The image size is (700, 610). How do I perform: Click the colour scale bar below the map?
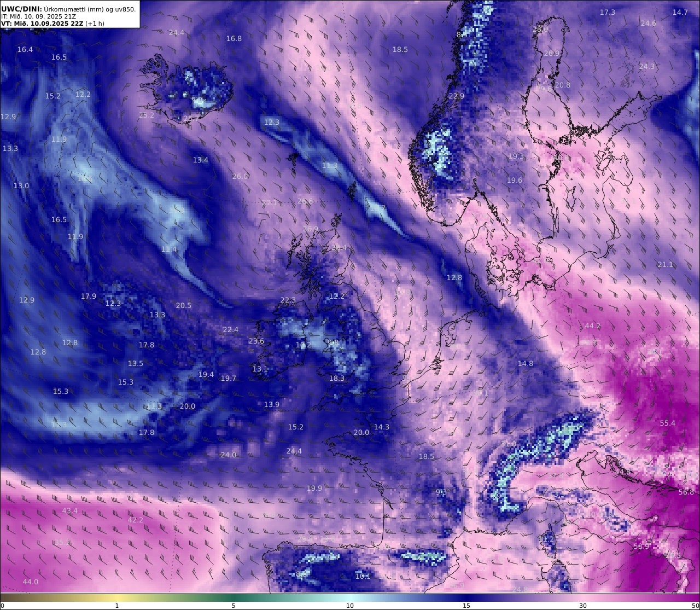pyautogui.click(x=350, y=597)
